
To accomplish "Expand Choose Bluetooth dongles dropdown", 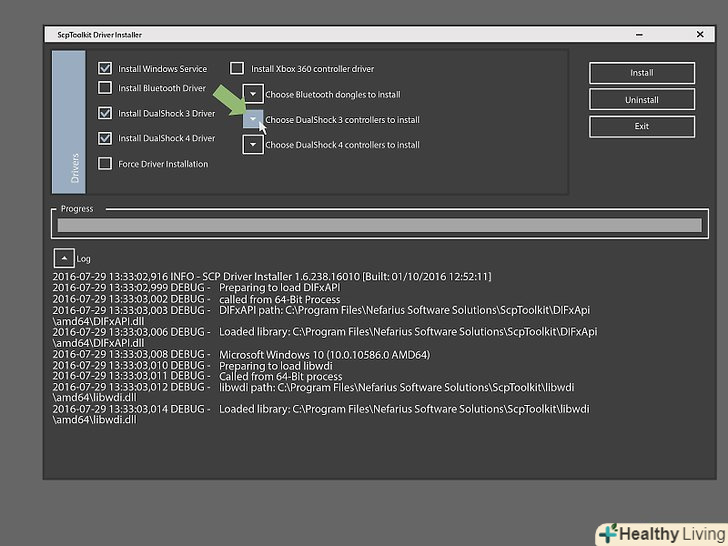I will tap(253, 94).
